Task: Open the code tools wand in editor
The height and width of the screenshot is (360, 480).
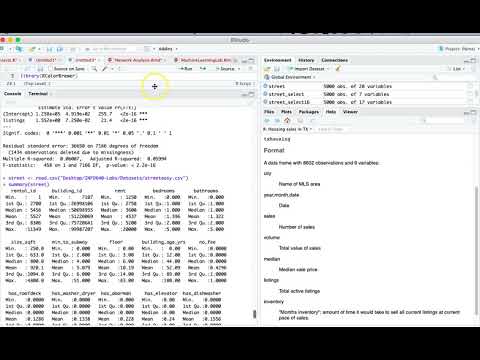Action: tap(105, 69)
